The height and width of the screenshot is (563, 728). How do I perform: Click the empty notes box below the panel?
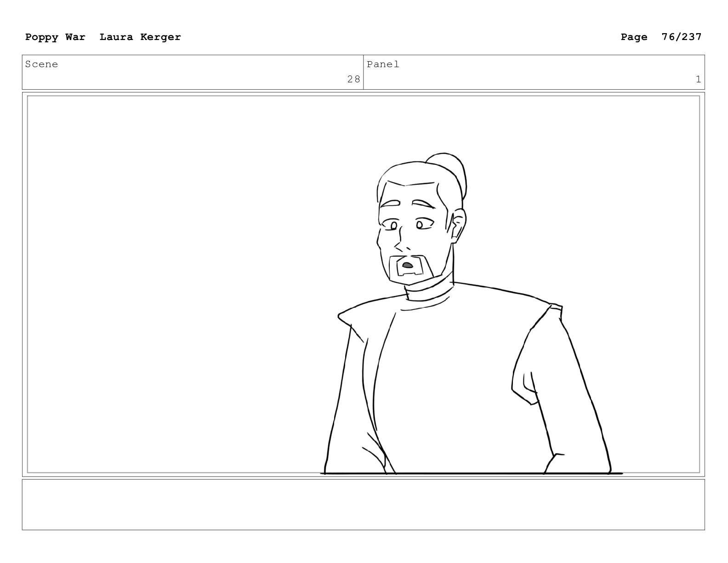click(x=363, y=505)
